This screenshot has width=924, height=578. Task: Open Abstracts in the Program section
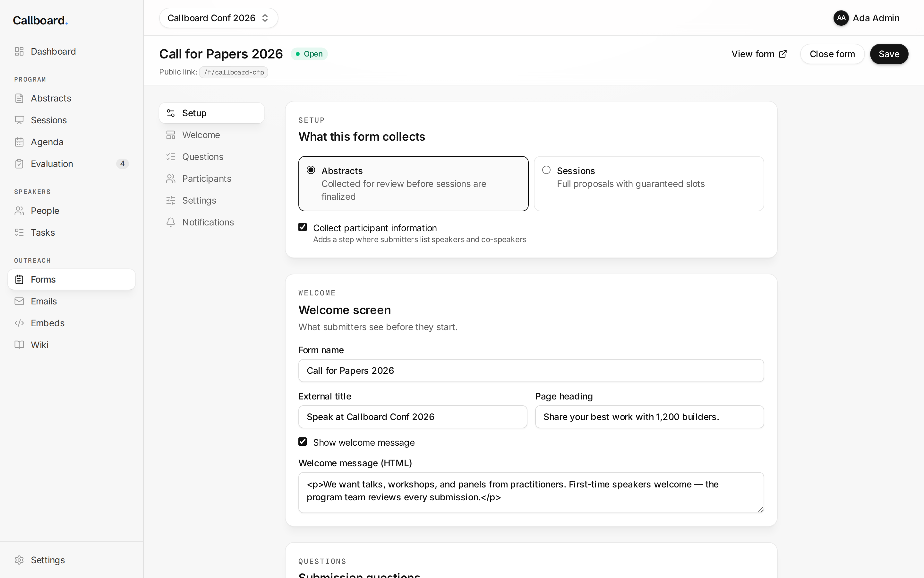[72, 98]
